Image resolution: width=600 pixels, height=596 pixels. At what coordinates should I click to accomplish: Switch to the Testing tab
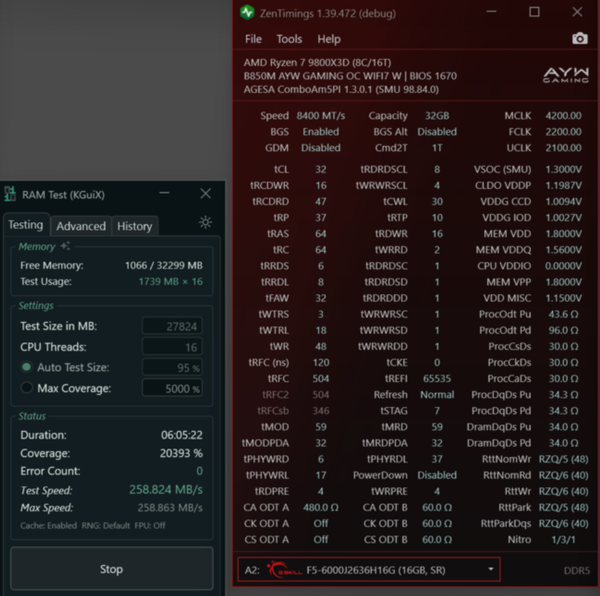click(x=26, y=225)
